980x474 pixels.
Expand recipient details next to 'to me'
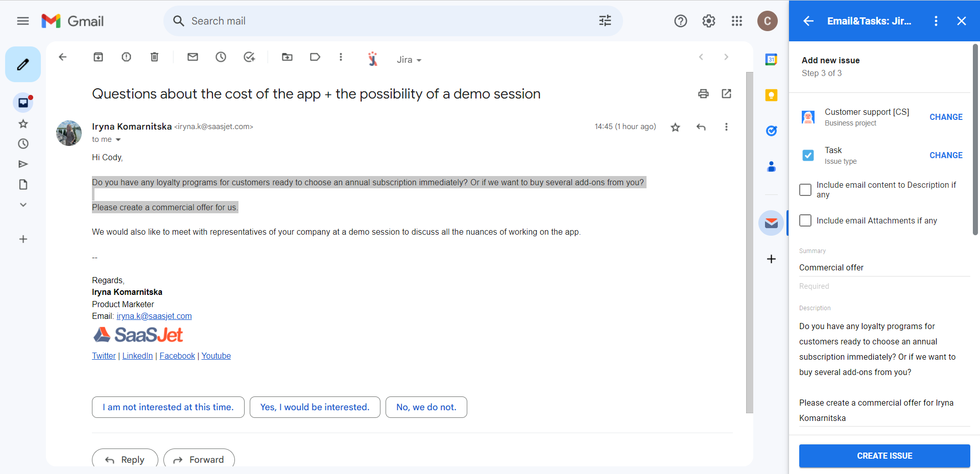pyautogui.click(x=118, y=140)
